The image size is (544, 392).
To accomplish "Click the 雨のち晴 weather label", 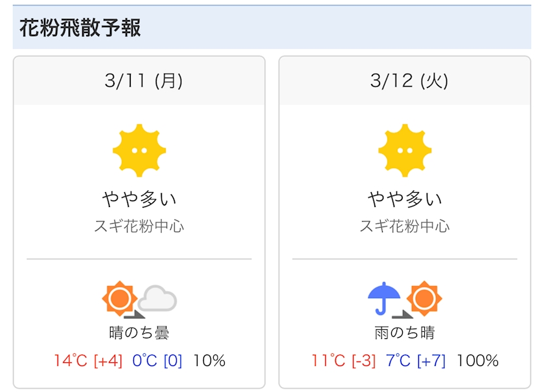I will click(405, 333).
